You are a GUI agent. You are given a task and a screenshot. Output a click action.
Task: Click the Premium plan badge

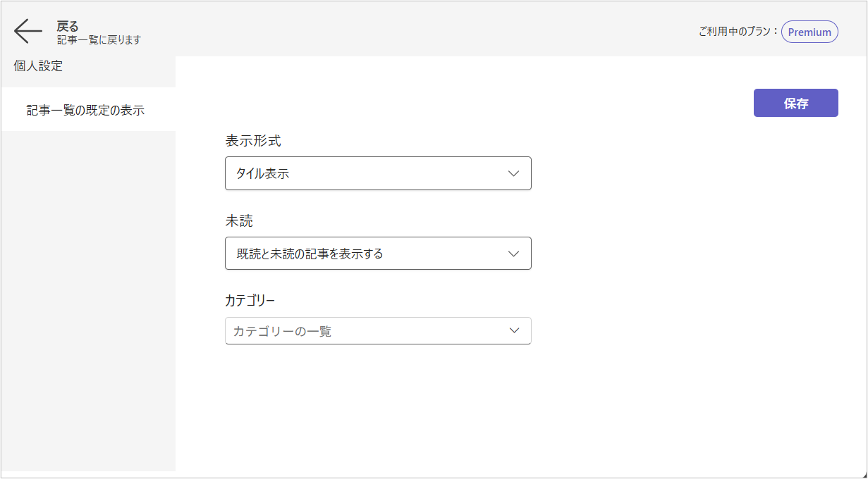pyautogui.click(x=809, y=32)
